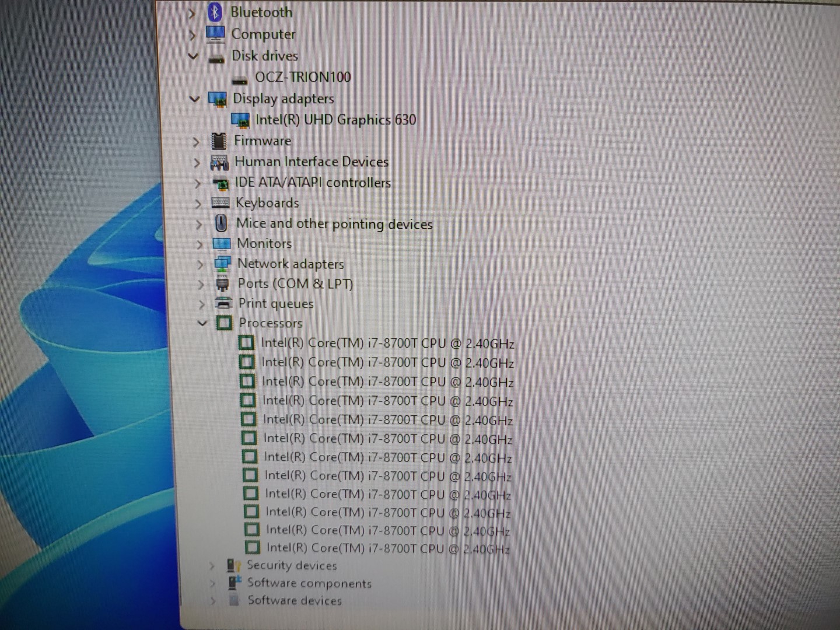Expand the Print queues node
Viewport: 840px width, 630px height.
point(201,304)
